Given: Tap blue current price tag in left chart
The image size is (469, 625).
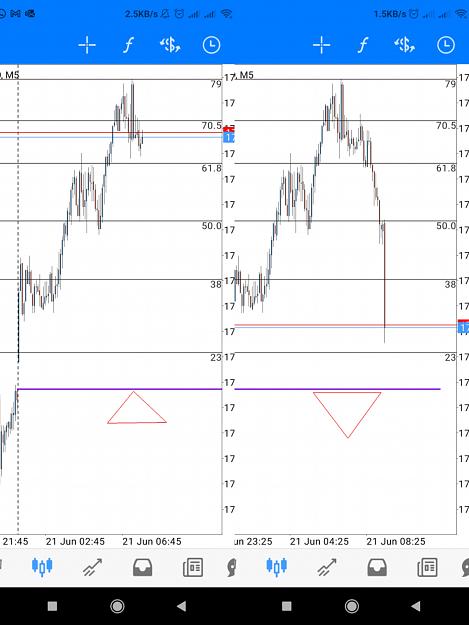Looking at the screenshot, I should pyautogui.click(x=229, y=138).
